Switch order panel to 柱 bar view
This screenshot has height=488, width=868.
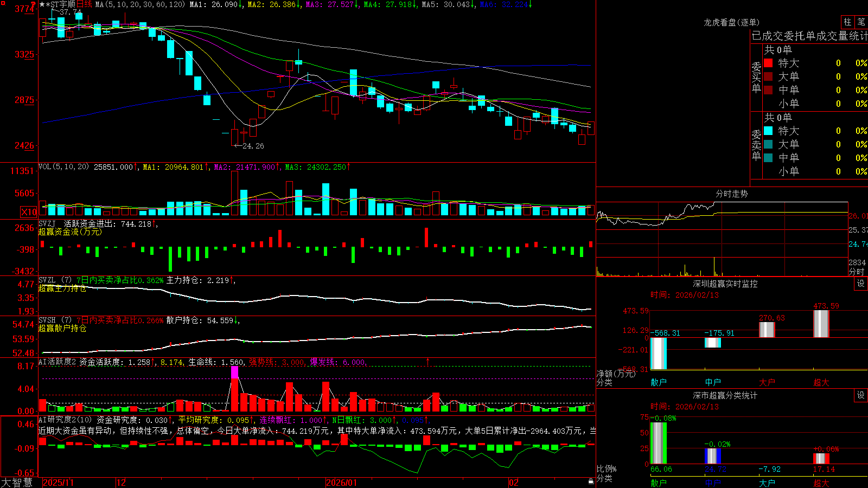(847, 22)
